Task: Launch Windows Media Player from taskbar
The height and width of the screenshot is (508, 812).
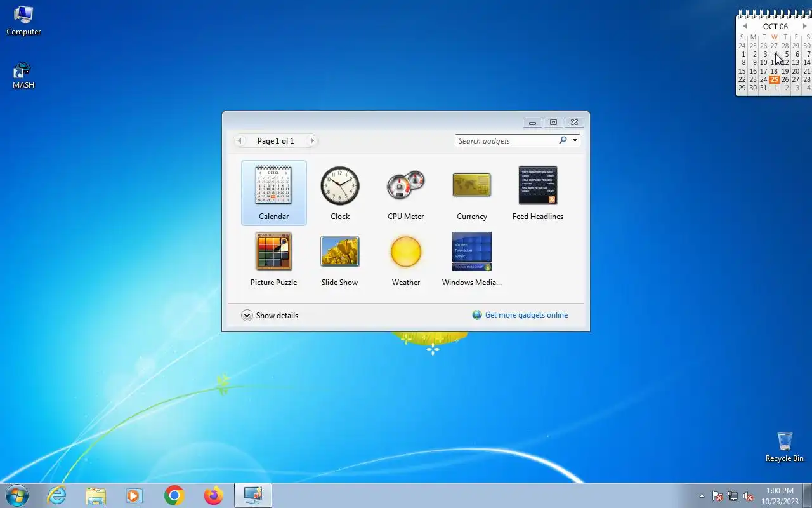Action: (x=134, y=495)
